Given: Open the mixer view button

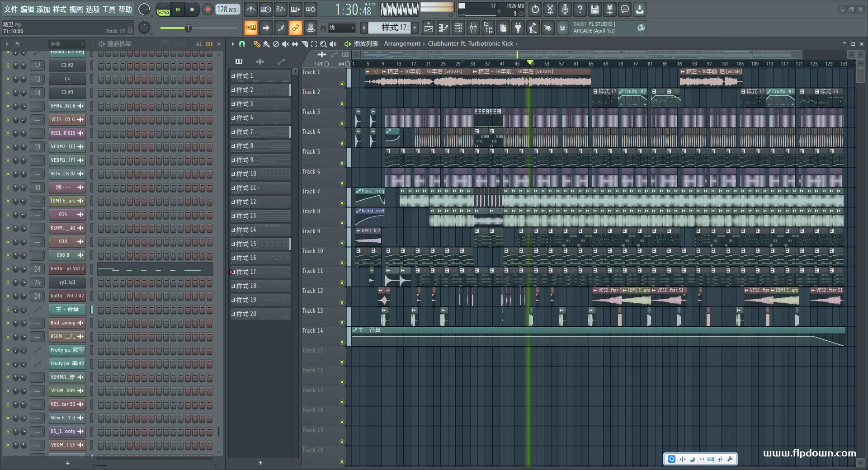Looking at the screenshot, I should (473, 28).
